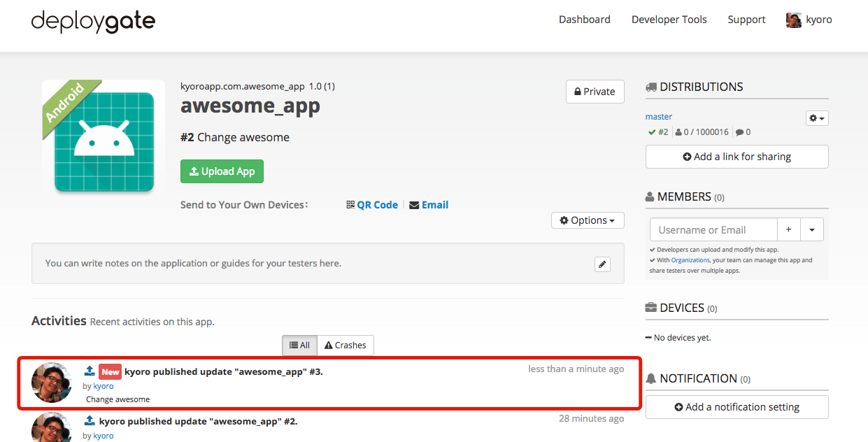The height and width of the screenshot is (442, 868).
Task: Focus the Username or Email field
Action: (713, 229)
